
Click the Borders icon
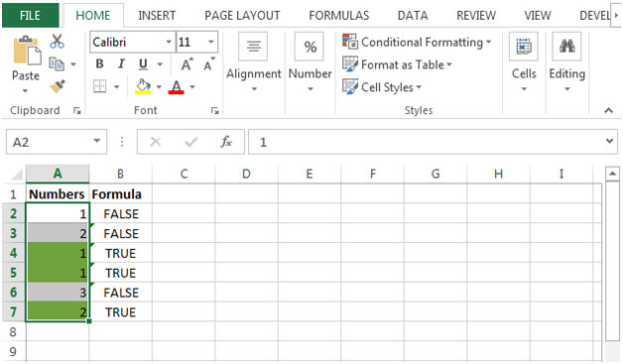coord(100,86)
